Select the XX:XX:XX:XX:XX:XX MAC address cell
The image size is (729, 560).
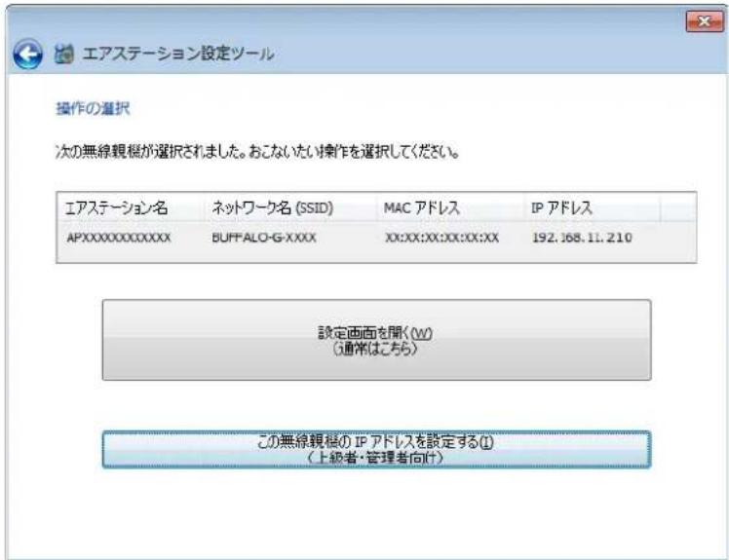pyautogui.click(x=441, y=238)
